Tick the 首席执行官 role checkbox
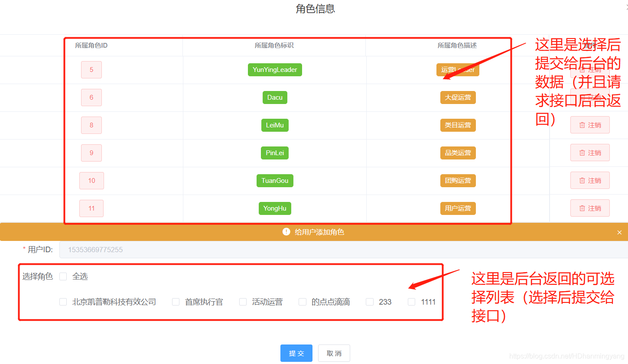This screenshot has width=628, height=364. pyautogui.click(x=176, y=302)
